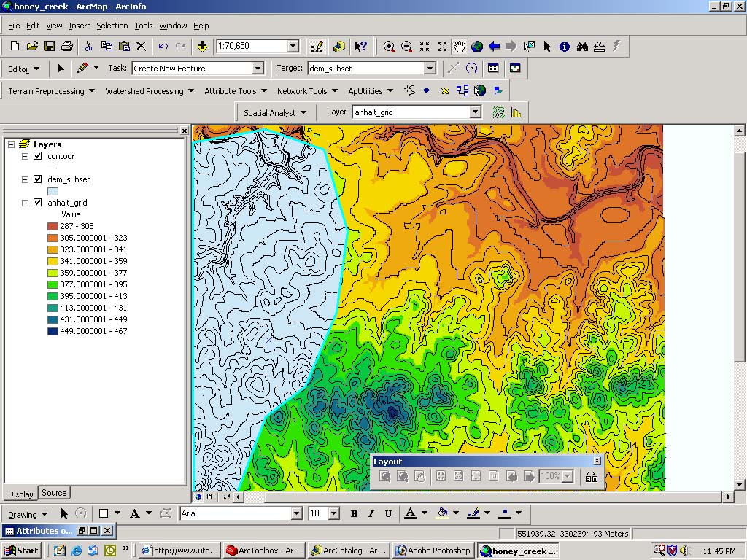Click the Windows Start button
The width and height of the screenshot is (747, 560).
pos(22,551)
